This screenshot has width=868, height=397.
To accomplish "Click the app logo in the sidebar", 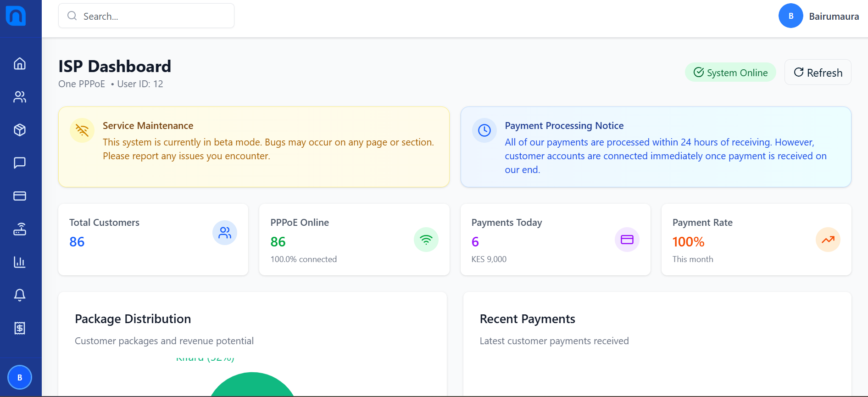I will pos(16,16).
